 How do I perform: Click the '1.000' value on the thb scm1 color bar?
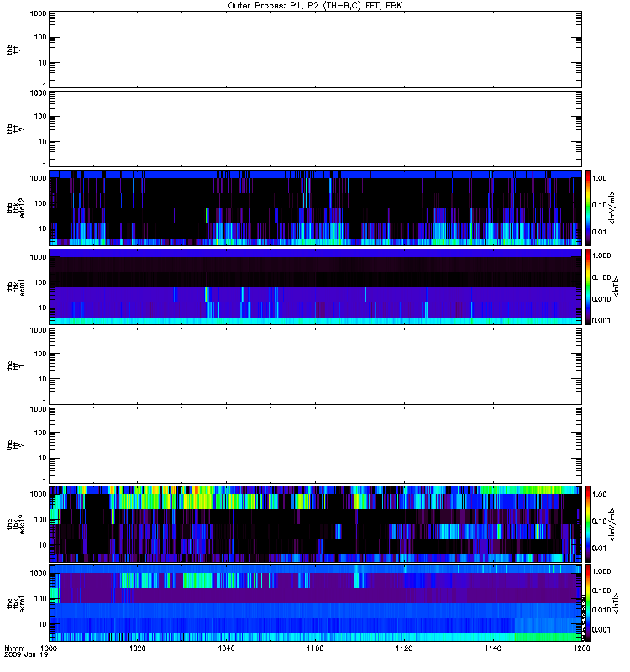pos(601,255)
